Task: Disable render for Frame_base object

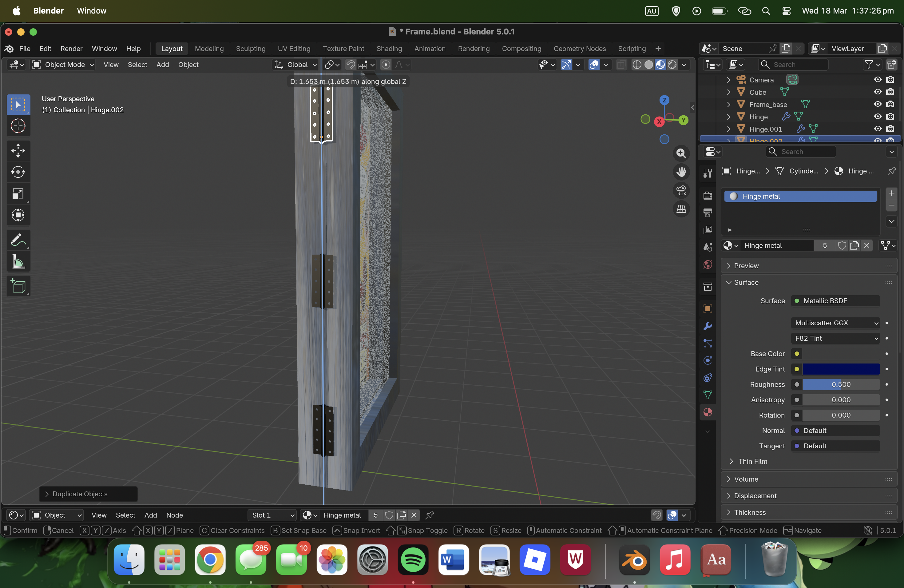Action: pyautogui.click(x=890, y=105)
